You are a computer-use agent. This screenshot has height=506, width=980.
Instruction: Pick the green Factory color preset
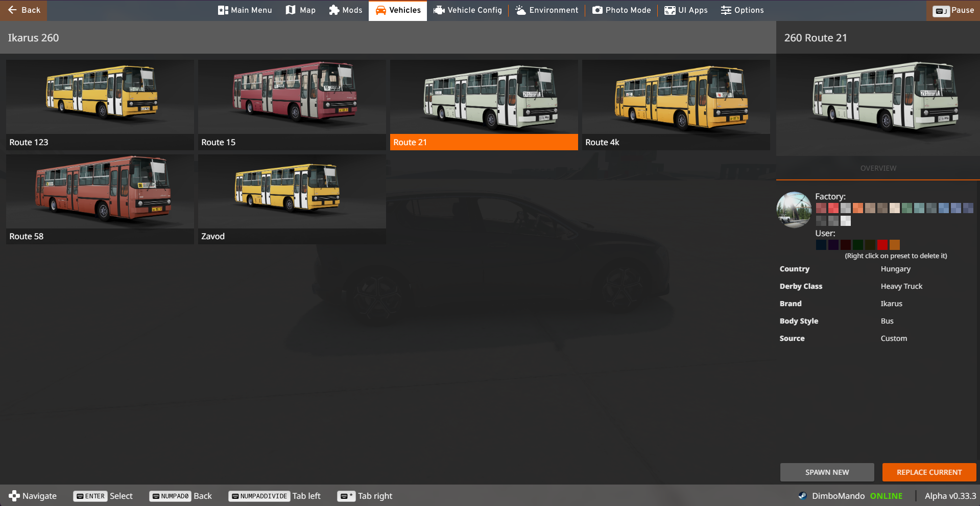click(907, 208)
